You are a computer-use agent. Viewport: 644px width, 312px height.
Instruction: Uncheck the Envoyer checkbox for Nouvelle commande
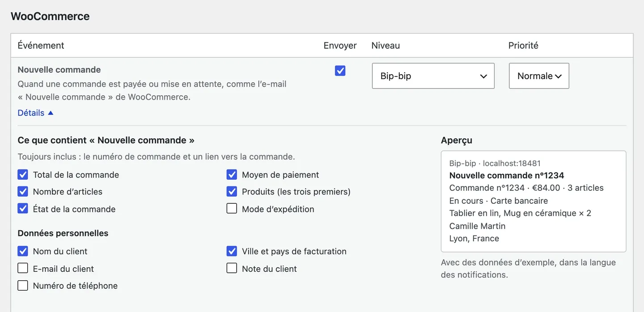[x=340, y=71]
